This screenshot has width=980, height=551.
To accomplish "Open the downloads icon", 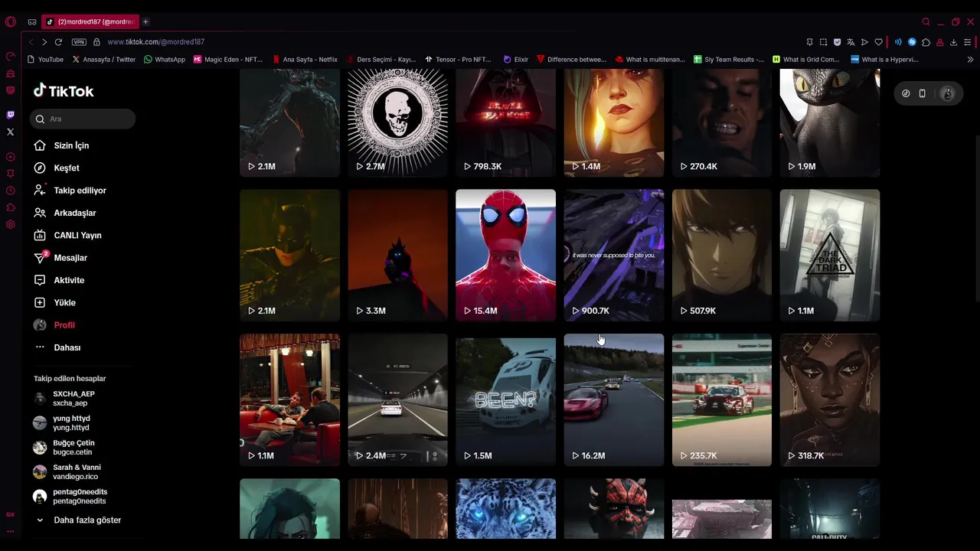I will [x=953, y=42].
